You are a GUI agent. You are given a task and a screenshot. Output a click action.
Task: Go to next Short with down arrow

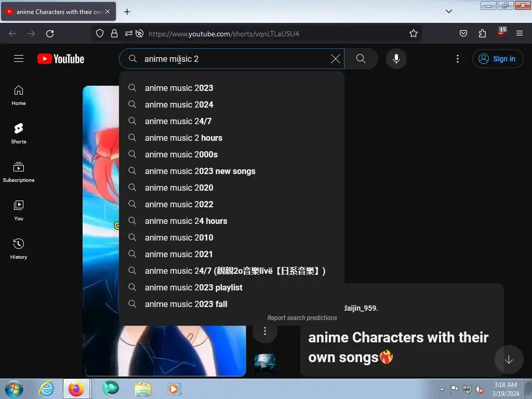pos(509,360)
